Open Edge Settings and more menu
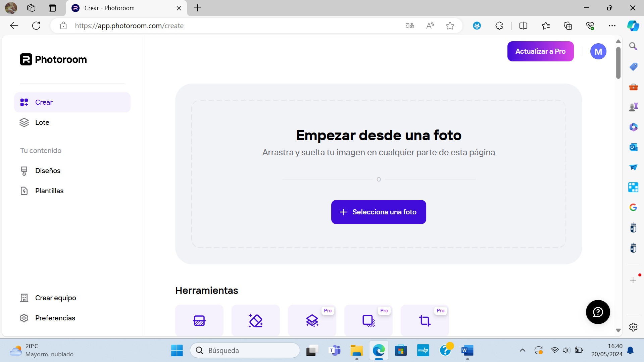 [x=612, y=25]
